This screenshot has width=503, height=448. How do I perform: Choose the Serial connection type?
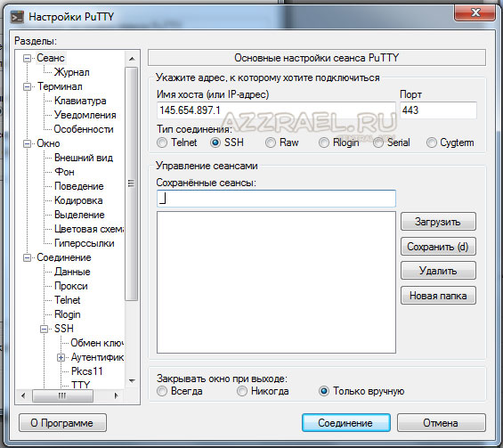(x=378, y=143)
